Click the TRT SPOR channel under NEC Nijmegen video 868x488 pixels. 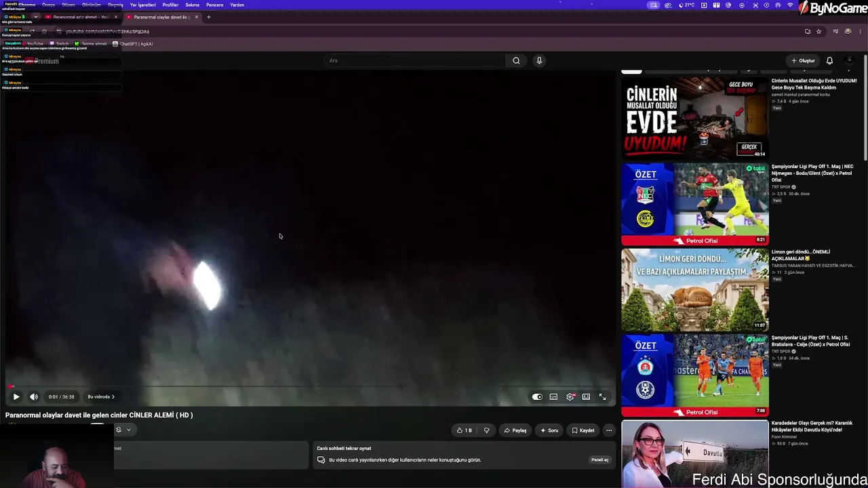tap(781, 187)
